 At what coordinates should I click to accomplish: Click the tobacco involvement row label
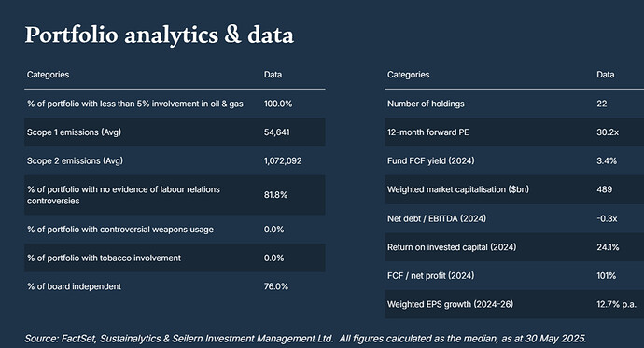click(x=104, y=258)
